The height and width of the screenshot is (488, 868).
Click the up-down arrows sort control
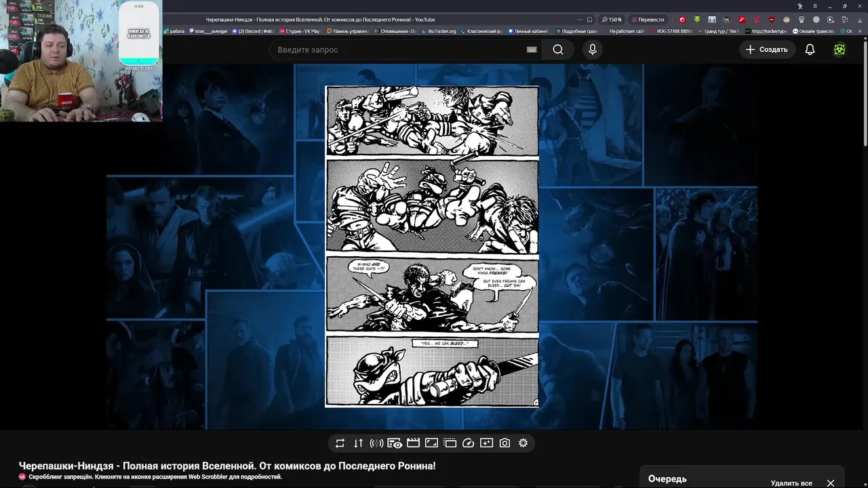point(358,443)
